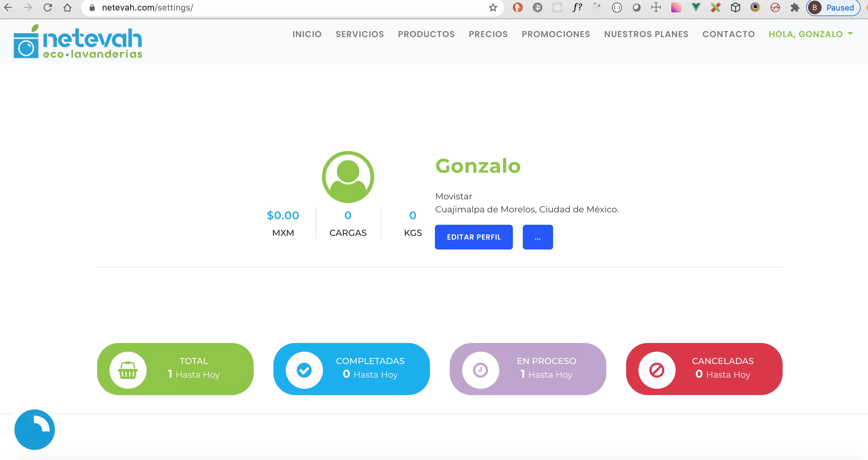Click the green user avatar icon
The image size is (868, 460).
tap(348, 177)
